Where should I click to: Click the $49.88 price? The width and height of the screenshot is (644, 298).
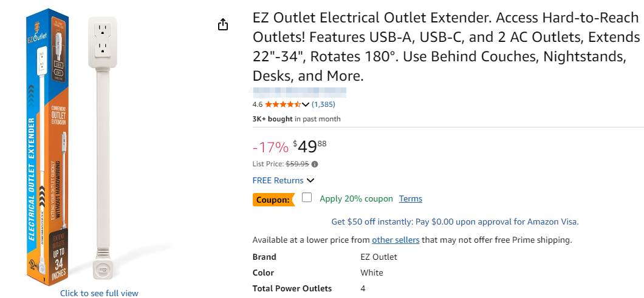pos(309,147)
